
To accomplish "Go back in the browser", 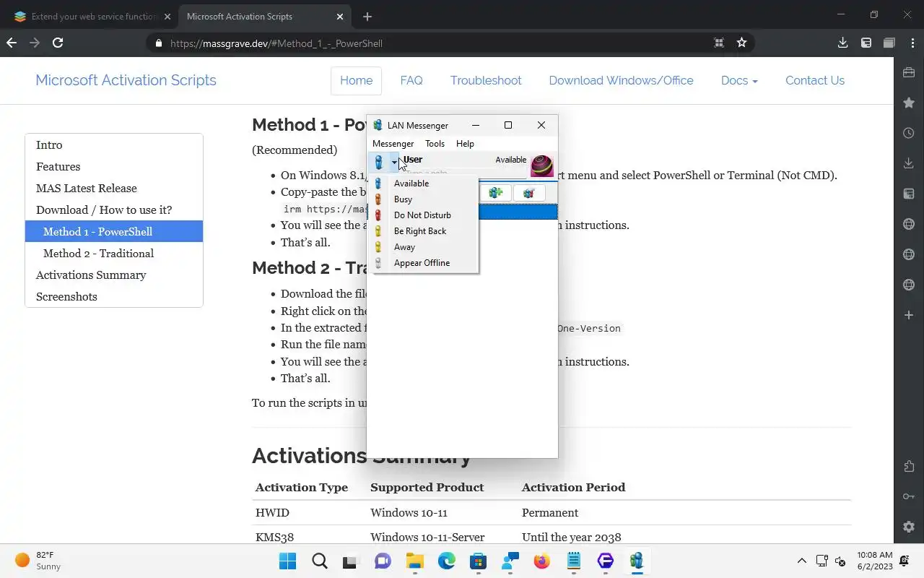I will pos(12,43).
